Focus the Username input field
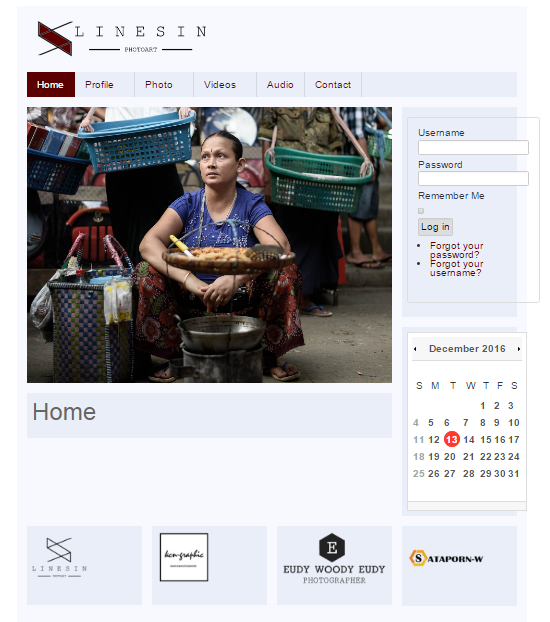 [x=473, y=148]
